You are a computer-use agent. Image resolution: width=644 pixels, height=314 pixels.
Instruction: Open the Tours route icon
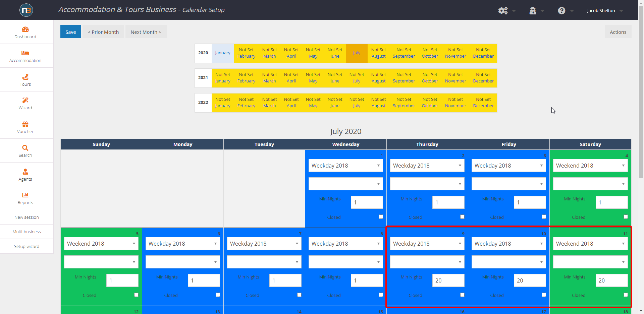(25, 77)
